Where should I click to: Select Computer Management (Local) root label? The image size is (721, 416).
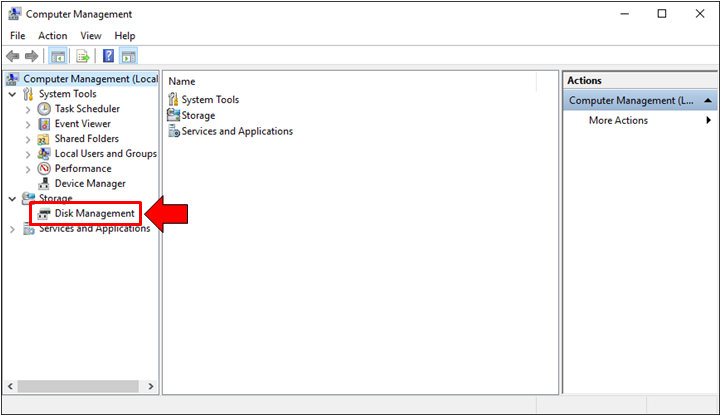91,79
